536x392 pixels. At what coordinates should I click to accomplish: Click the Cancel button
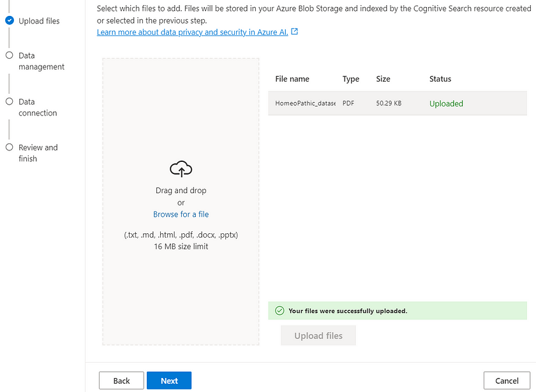(507, 381)
